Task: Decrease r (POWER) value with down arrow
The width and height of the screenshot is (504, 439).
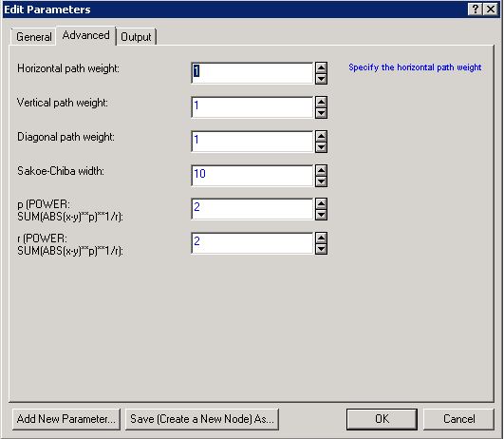Action: pos(321,249)
